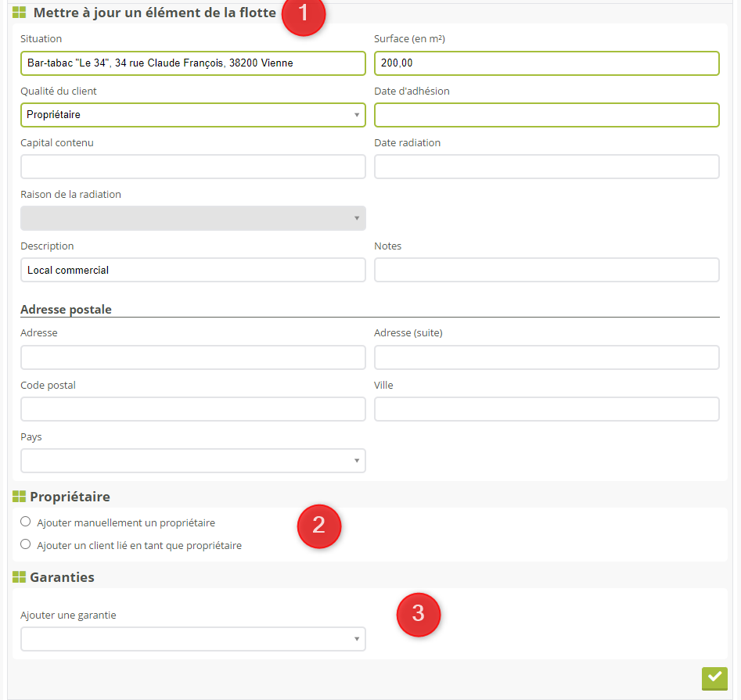
Task: Click the grid icon beside Garanties heading
Action: [x=19, y=577]
